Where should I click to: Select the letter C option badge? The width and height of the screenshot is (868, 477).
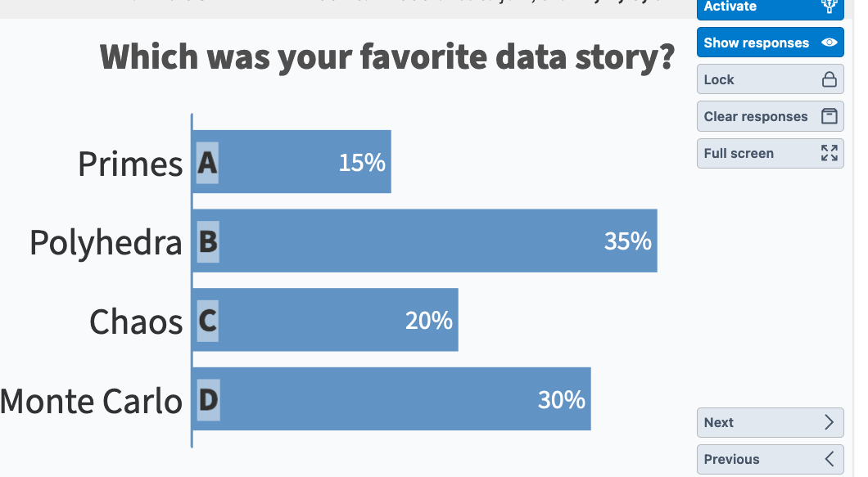tap(207, 321)
